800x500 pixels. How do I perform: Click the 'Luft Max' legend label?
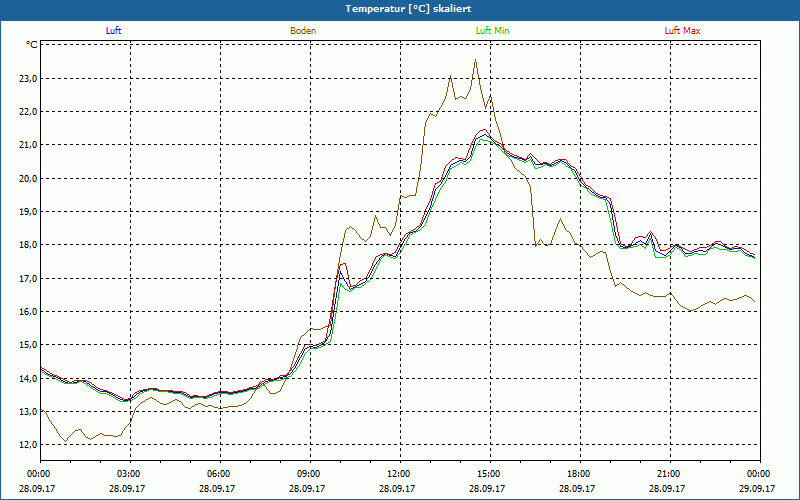click(682, 31)
